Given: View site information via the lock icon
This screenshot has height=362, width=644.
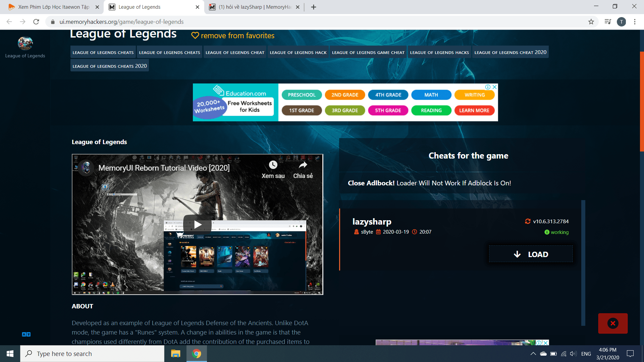Looking at the screenshot, I should [x=53, y=22].
